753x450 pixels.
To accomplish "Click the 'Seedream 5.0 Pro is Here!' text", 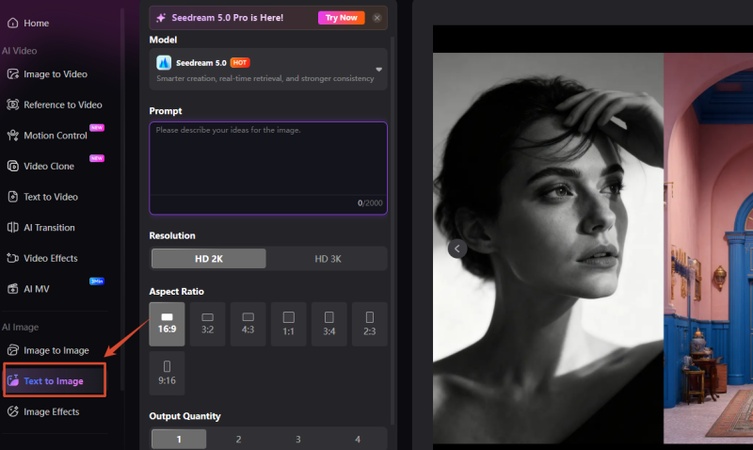I will click(x=228, y=18).
